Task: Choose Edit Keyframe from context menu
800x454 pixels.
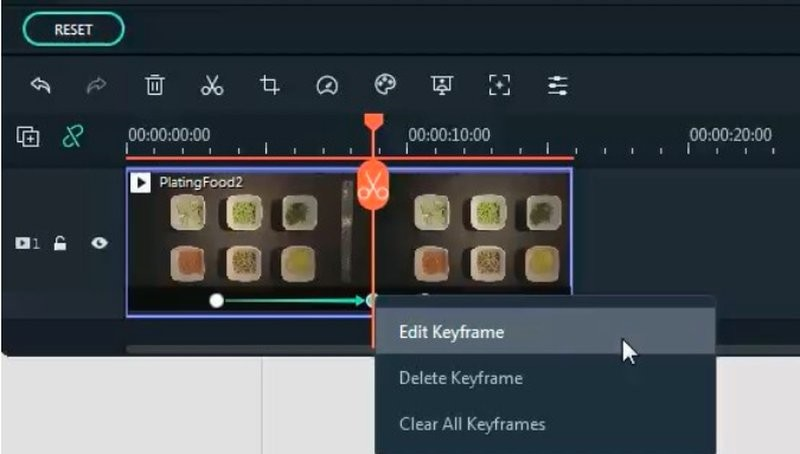Action: [x=545, y=332]
